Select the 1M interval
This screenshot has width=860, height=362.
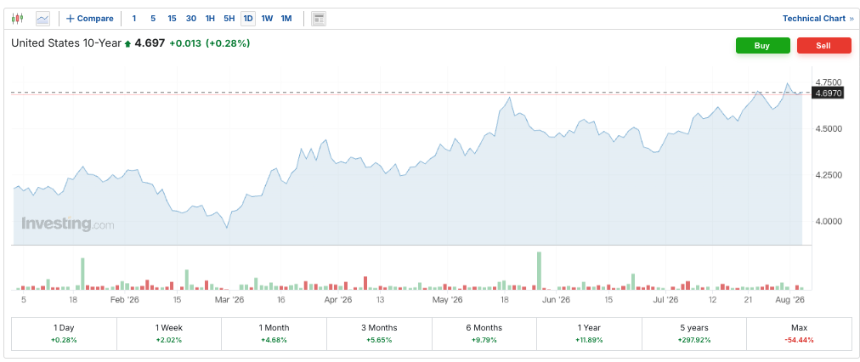[286, 19]
